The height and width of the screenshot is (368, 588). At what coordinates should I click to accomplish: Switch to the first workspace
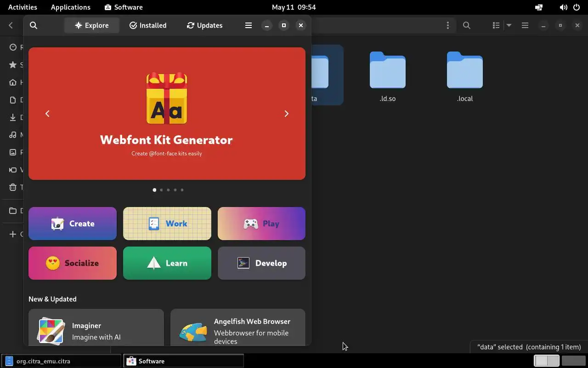[x=547, y=361]
